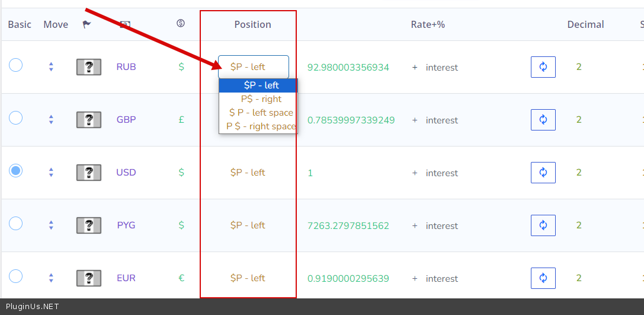Refresh the EUR currency rate
Screen dimensions: 644x315
543,278
